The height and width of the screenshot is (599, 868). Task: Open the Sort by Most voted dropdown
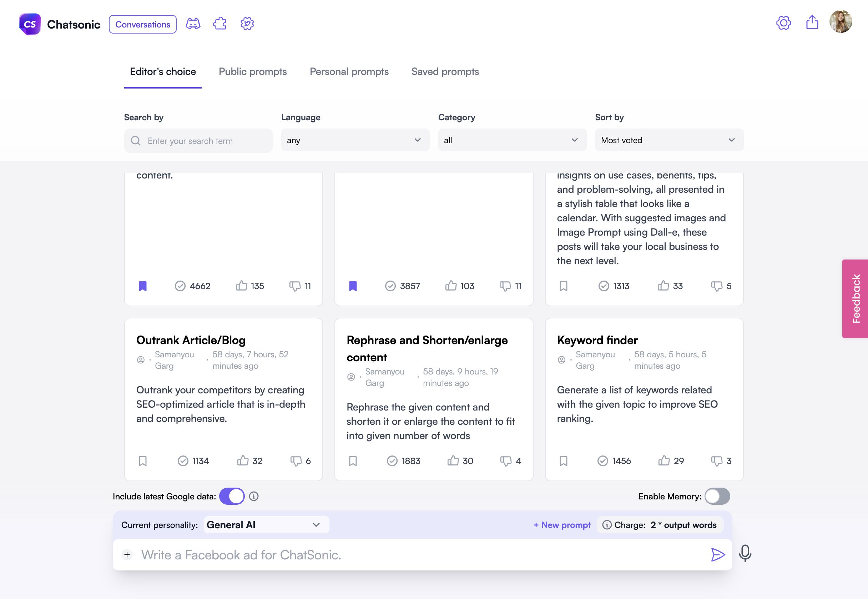coord(669,140)
